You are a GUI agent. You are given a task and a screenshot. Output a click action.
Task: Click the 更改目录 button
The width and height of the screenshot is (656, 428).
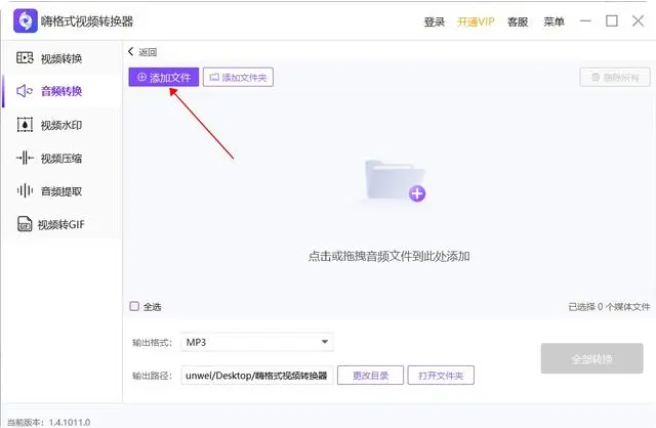point(370,375)
